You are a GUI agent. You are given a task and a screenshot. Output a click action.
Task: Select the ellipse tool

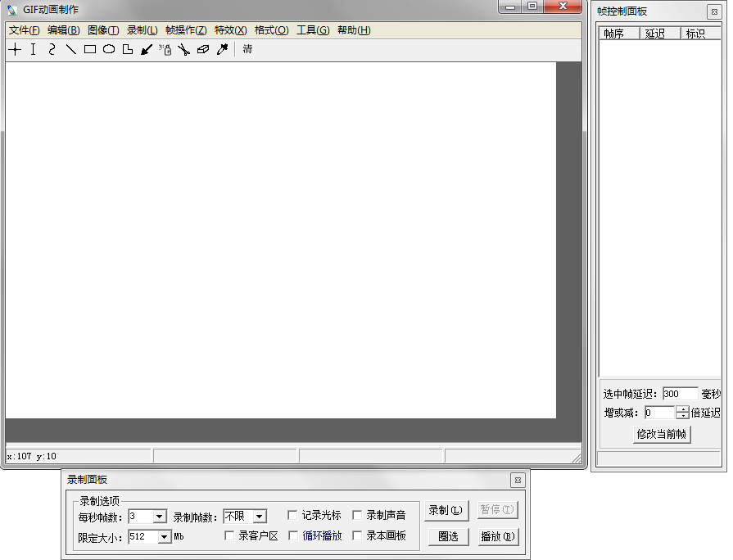pos(108,49)
